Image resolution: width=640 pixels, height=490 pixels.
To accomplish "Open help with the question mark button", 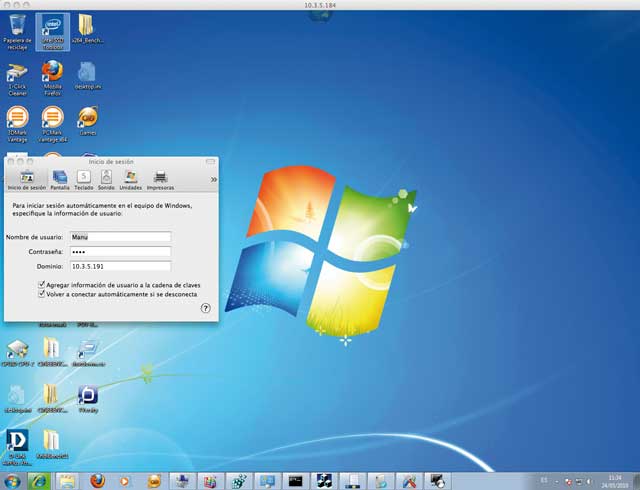I will (x=205, y=308).
